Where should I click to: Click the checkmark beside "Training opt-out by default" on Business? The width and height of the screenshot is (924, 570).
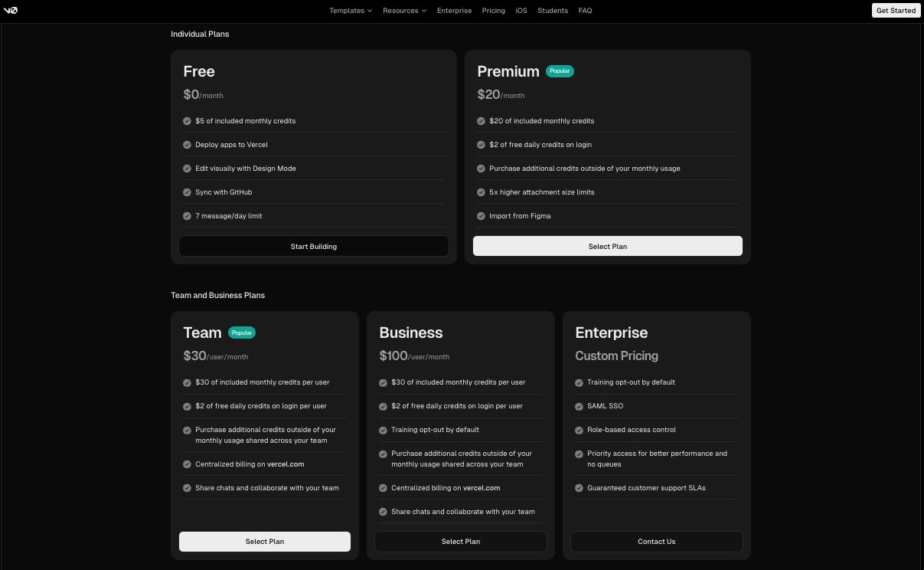click(383, 430)
